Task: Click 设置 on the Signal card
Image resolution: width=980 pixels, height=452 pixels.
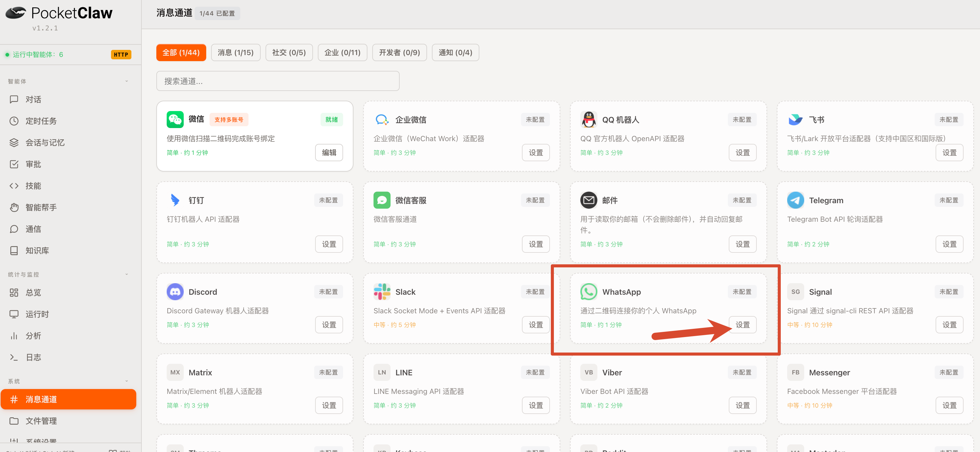Action: pos(950,325)
